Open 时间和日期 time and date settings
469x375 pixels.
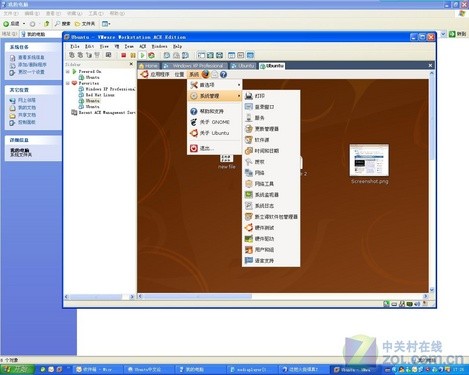point(271,151)
